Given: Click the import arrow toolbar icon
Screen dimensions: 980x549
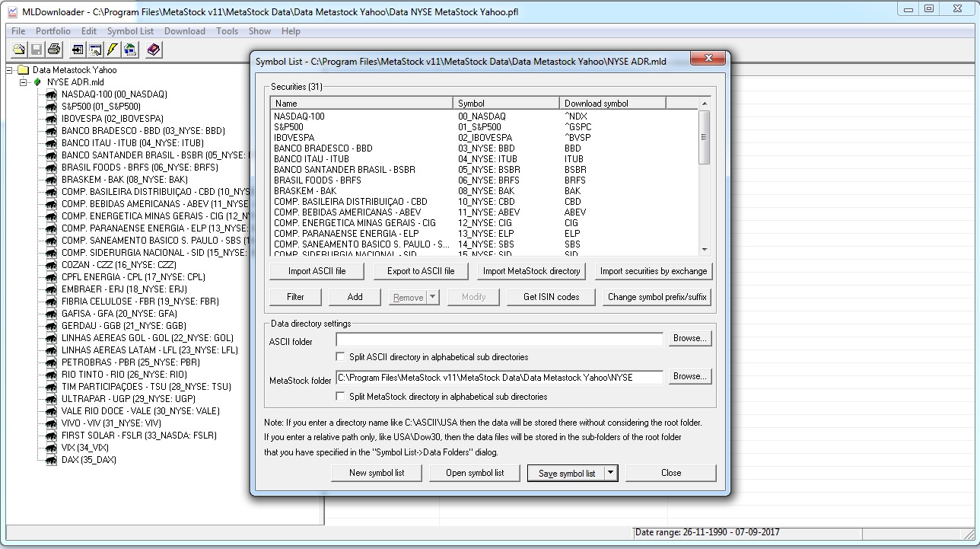Looking at the screenshot, I should coord(77,50).
